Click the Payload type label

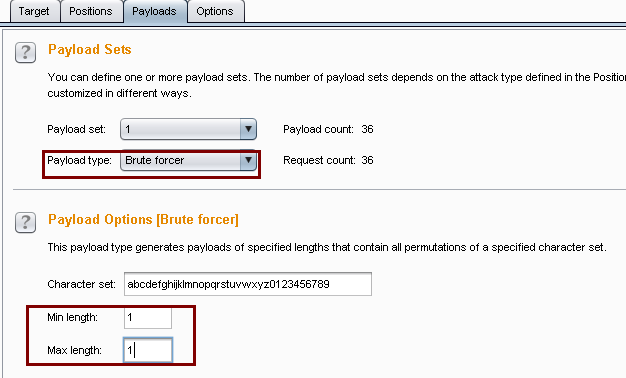click(x=79, y=160)
